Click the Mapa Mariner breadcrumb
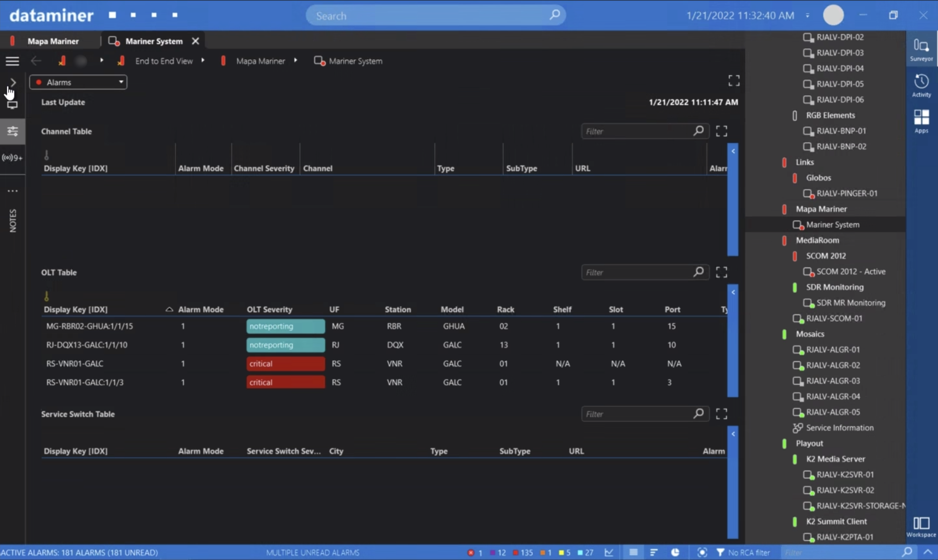Image resolution: width=938 pixels, height=560 pixels. (260, 61)
